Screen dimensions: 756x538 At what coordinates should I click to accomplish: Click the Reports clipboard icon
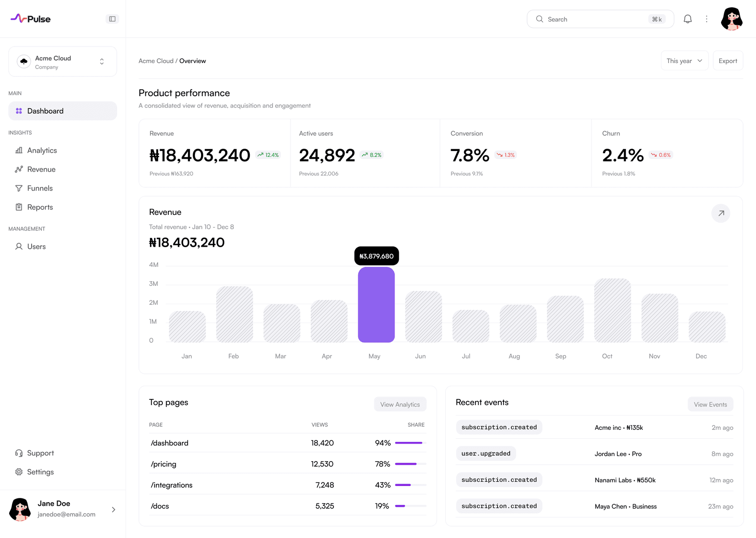(x=19, y=207)
